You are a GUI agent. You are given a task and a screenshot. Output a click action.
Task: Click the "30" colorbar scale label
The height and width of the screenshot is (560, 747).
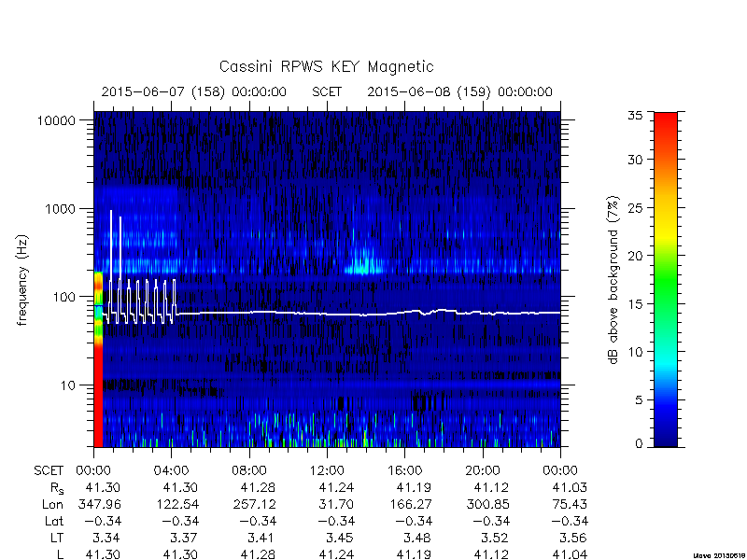pyautogui.click(x=635, y=160)
